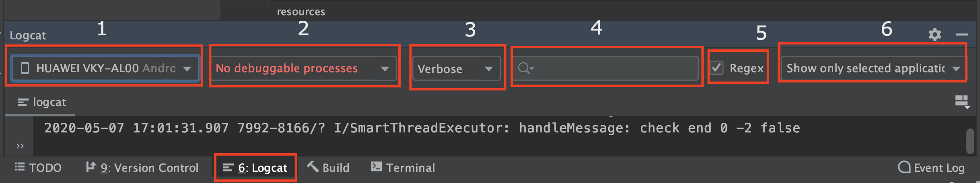The width and height of the screenshot is (980, 183).
Task: Click the phone device icon in selector
Action: pos(25,68)
